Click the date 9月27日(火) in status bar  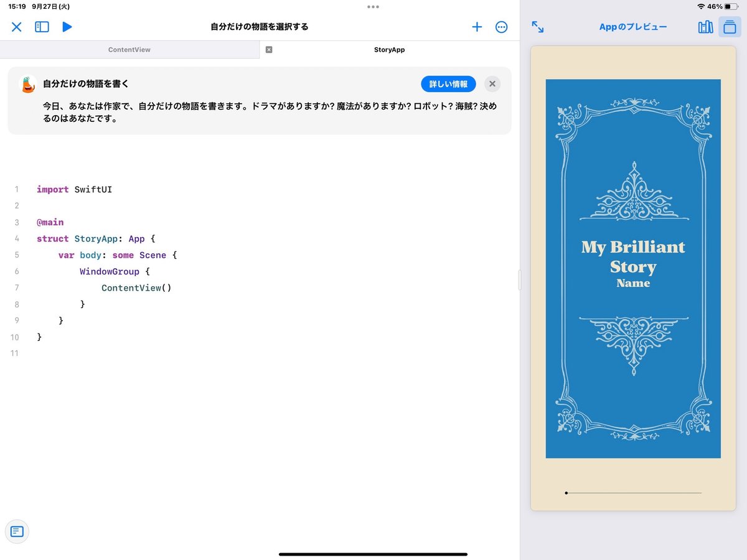50,6
